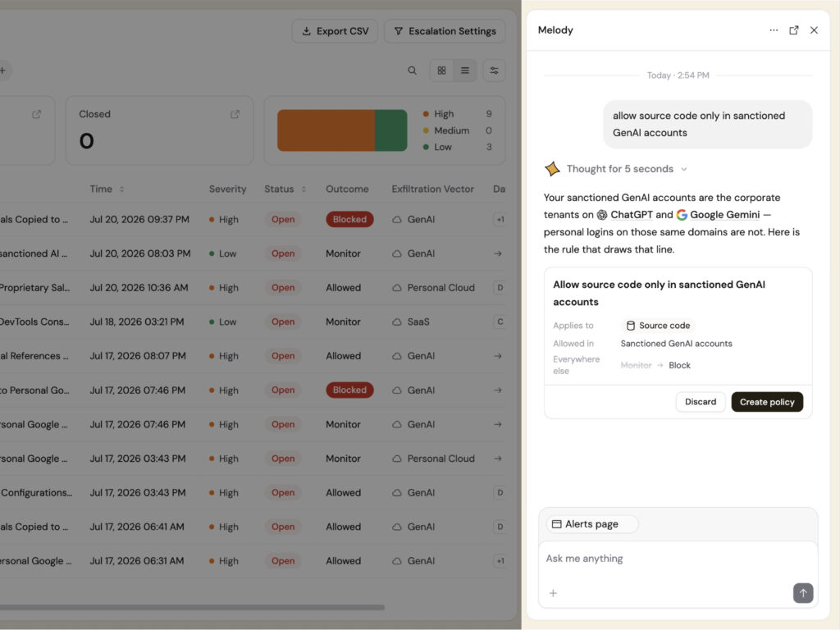Screen dimensions: 840x630
Task: Open the arrow on the Jul 17 08:07 PM row
Action: tap(498, 356)
